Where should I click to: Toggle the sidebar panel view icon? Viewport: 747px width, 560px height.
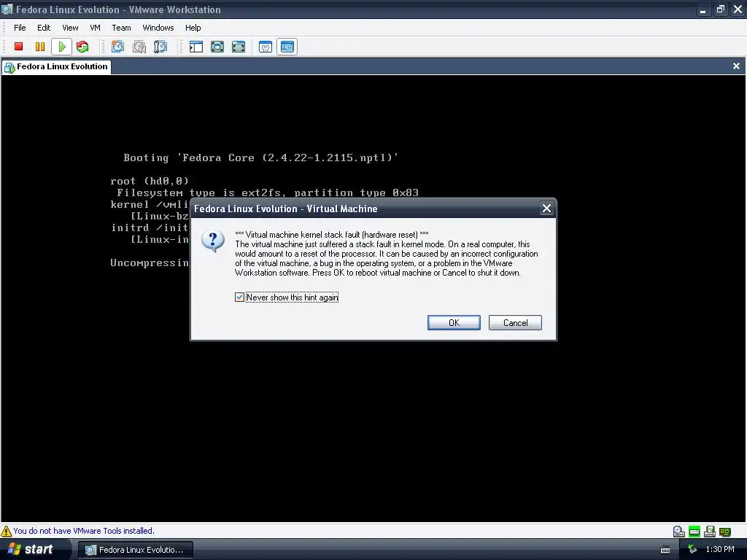[196, 47]
